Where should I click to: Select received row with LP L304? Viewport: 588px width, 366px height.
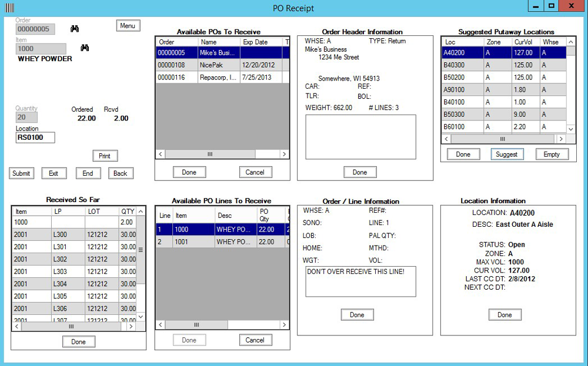tap(74, 284)
